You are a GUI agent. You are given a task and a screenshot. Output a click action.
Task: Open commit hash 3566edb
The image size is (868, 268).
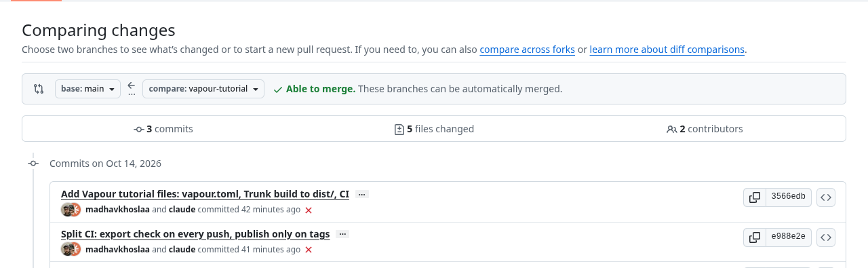pyautogui.click(x=788, y=197)
